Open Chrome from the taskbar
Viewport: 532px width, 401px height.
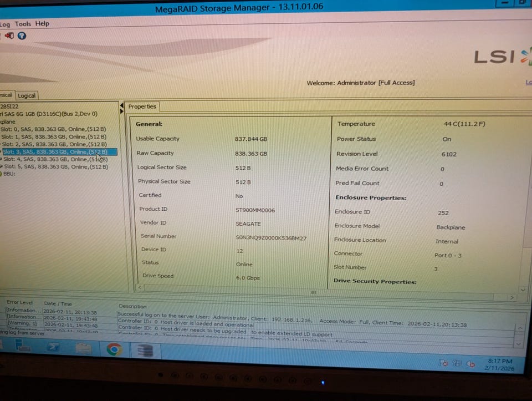pyautogui.click(x=114, y=349)
